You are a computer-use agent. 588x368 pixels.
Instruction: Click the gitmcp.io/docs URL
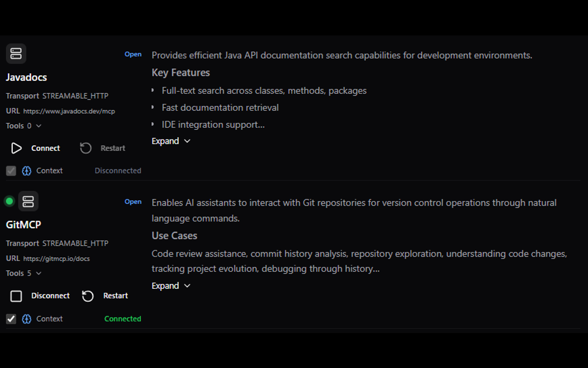coord(57,259)
